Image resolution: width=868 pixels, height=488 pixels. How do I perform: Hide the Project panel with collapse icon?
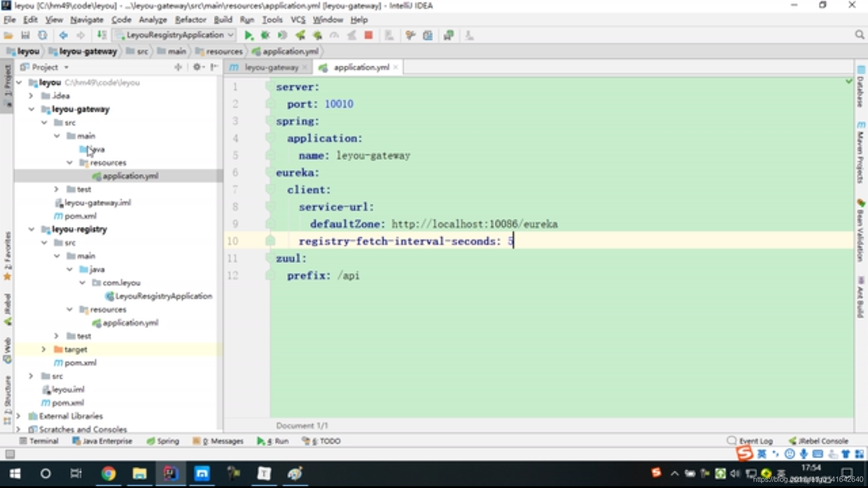pos(214,67)
